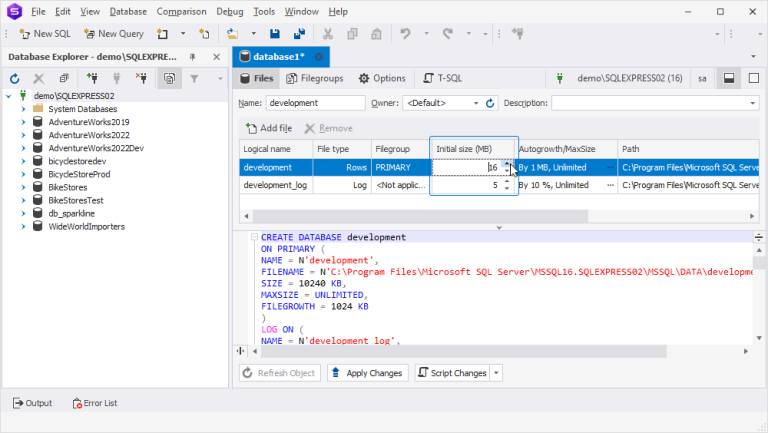Click the database Name input field
The width and height of the screenshot is (768, 433).
[316, 103]
